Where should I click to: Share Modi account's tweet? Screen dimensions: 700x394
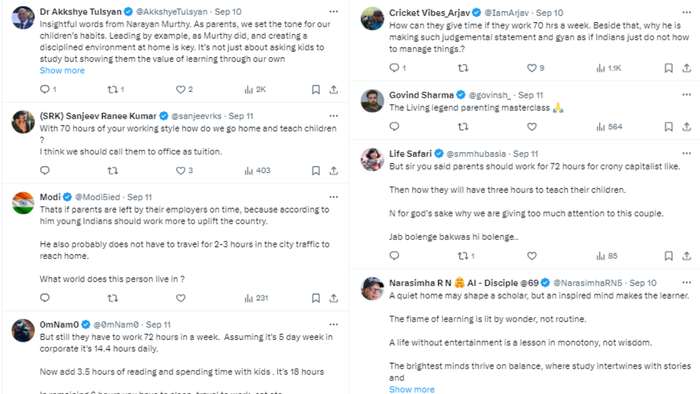[333, 298]
